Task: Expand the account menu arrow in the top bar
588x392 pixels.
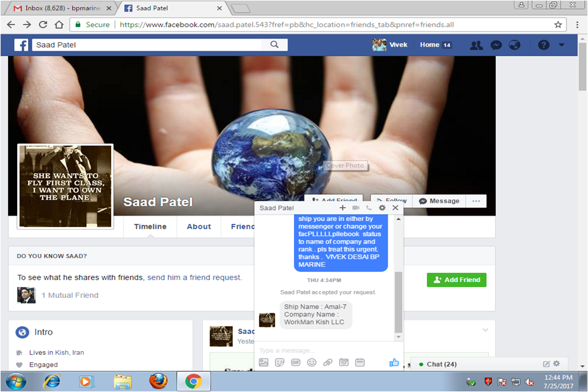Action: point(561,45)
